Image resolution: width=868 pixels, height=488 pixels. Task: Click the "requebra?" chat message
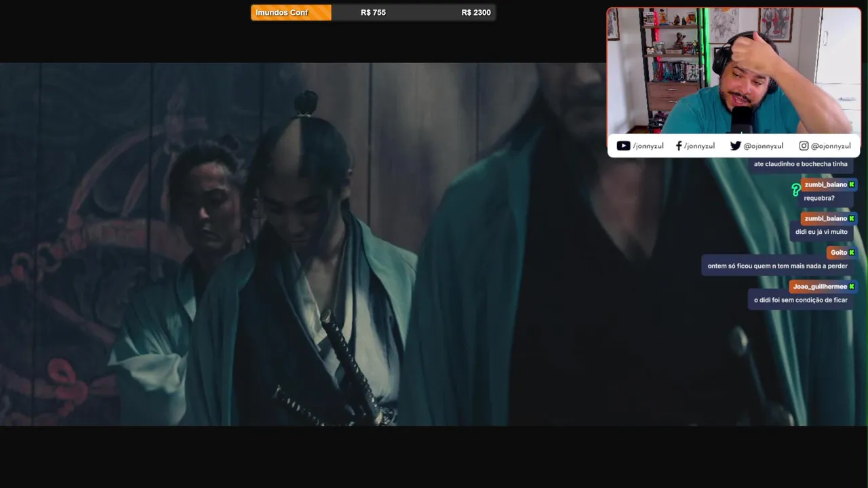click(819, 198)
